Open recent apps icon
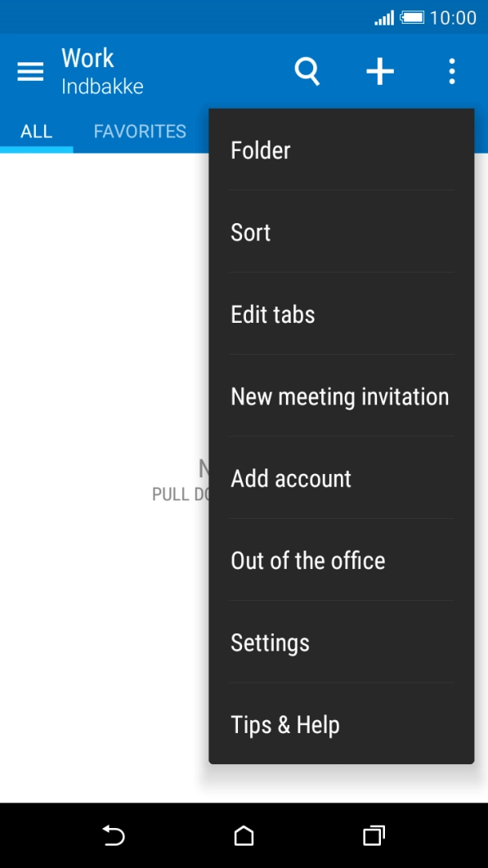Viewport: 488px width, 868px height. pyautogui.click(x=373, y=836)
